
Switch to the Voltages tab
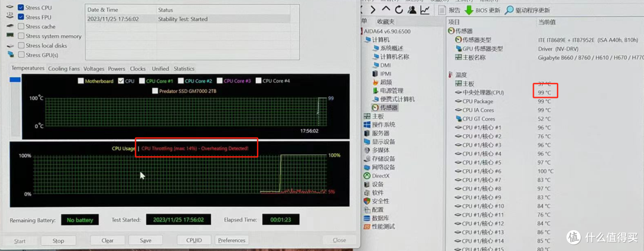pyautogui.click(x=94, y=69)
